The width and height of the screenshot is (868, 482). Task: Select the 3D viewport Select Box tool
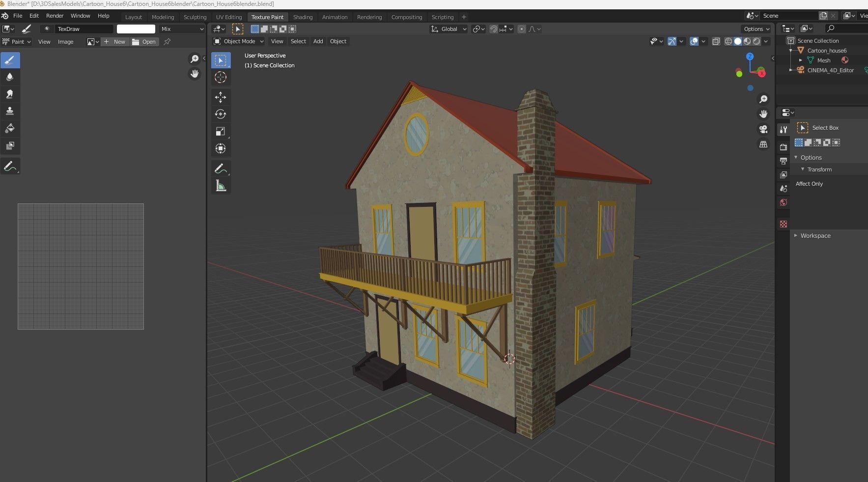click(x=221, y=60)
